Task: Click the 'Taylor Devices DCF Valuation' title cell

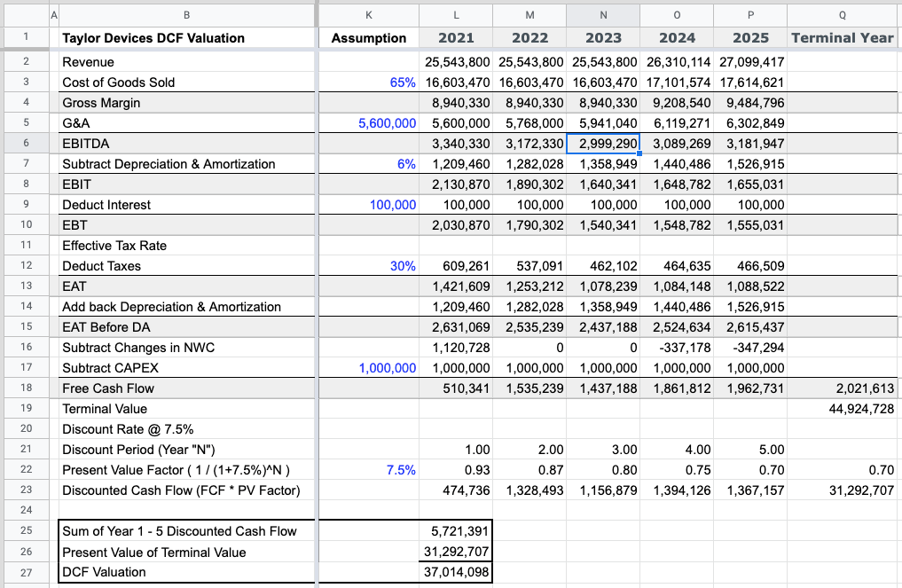Action: point(187,38)
